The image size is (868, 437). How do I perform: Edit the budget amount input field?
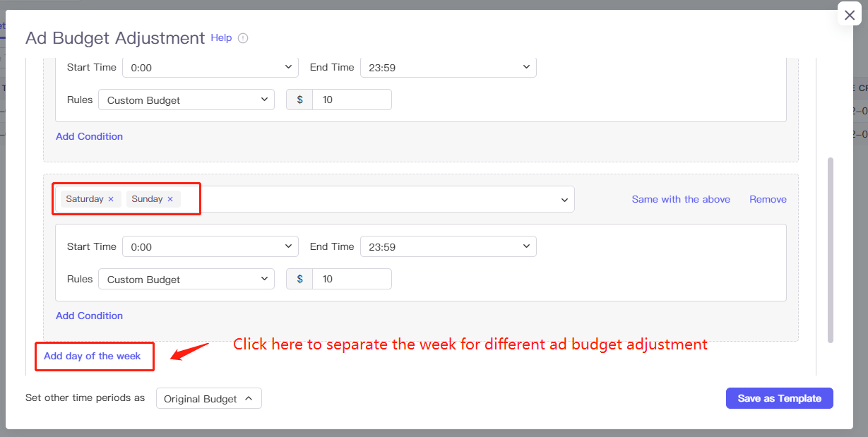352,279
